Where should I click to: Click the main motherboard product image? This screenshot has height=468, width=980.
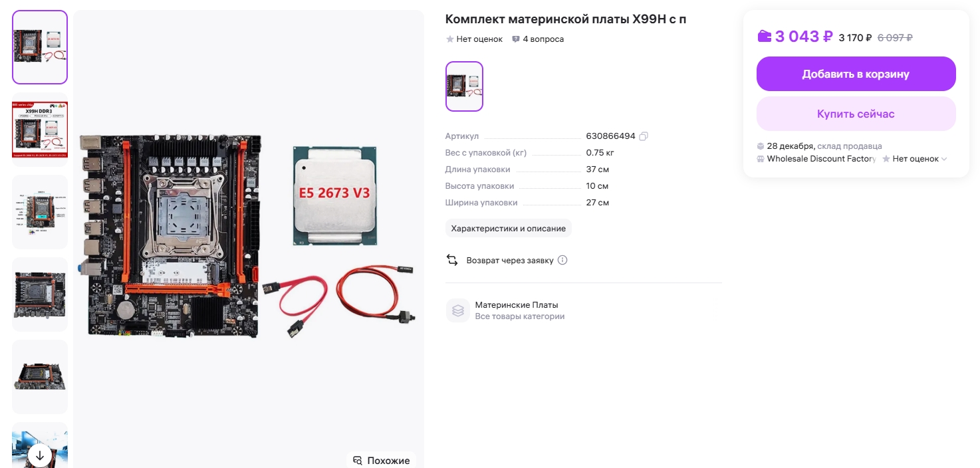click(x=249, y=237)
